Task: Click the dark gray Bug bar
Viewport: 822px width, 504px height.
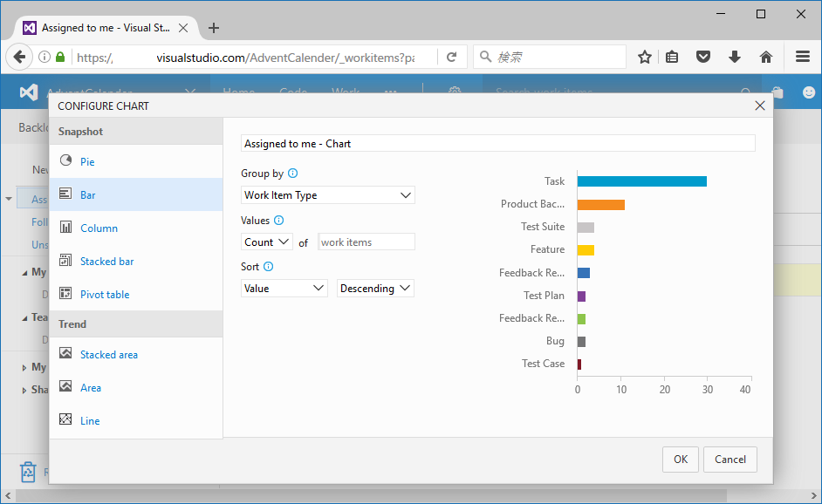Action: (581, 342)
